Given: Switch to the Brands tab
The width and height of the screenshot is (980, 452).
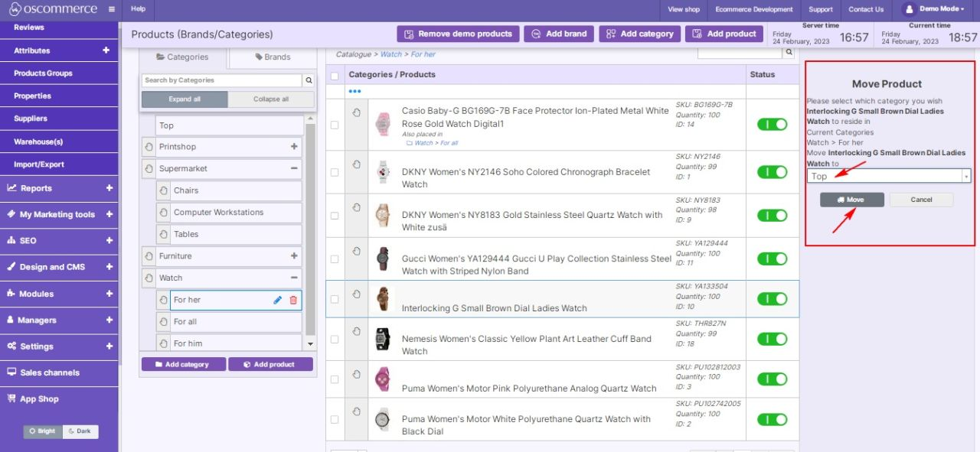Looking at the screenshot, I should (x=273, y=57).
